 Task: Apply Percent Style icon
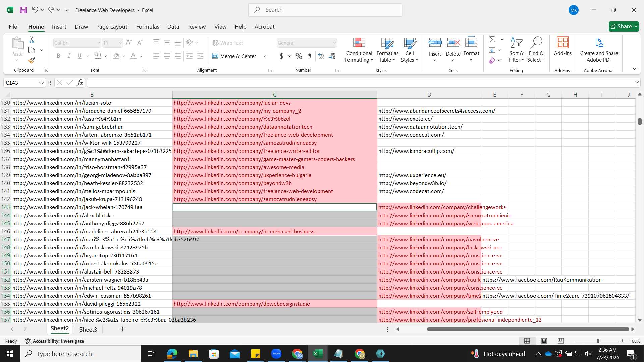(x=299, y=56)
